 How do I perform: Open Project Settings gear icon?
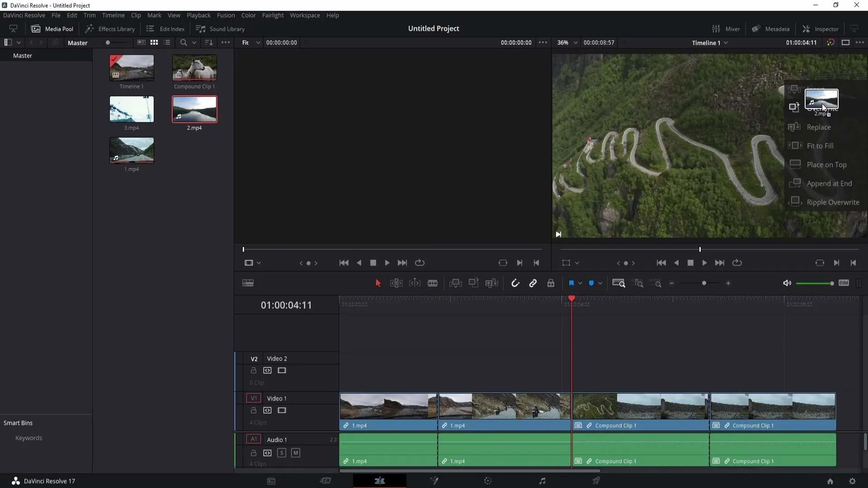pos(852,481)
